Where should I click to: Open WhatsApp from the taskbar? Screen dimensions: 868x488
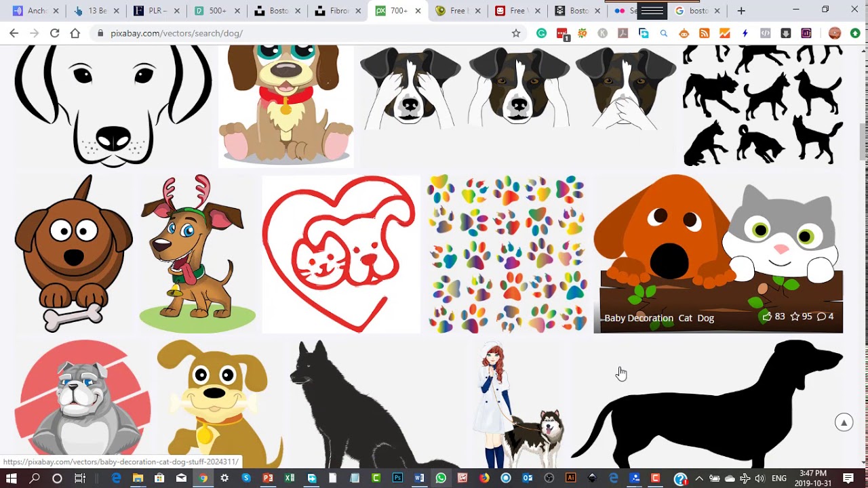coord(441,478)
